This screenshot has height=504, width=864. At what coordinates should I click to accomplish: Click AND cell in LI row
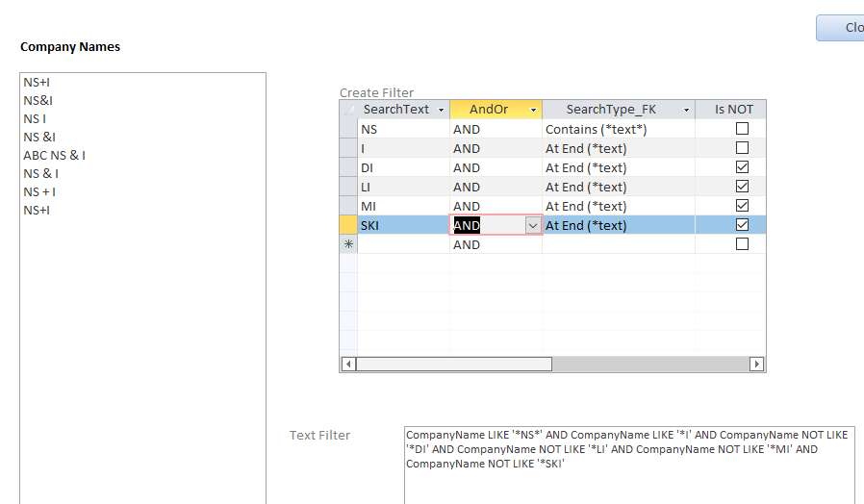[x=496, y=187]
